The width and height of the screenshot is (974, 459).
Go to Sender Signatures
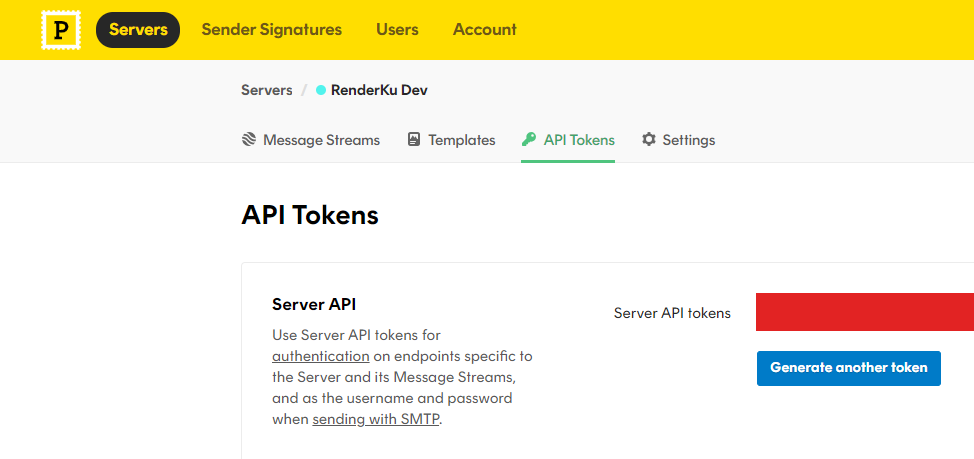[x=271, y=30]
